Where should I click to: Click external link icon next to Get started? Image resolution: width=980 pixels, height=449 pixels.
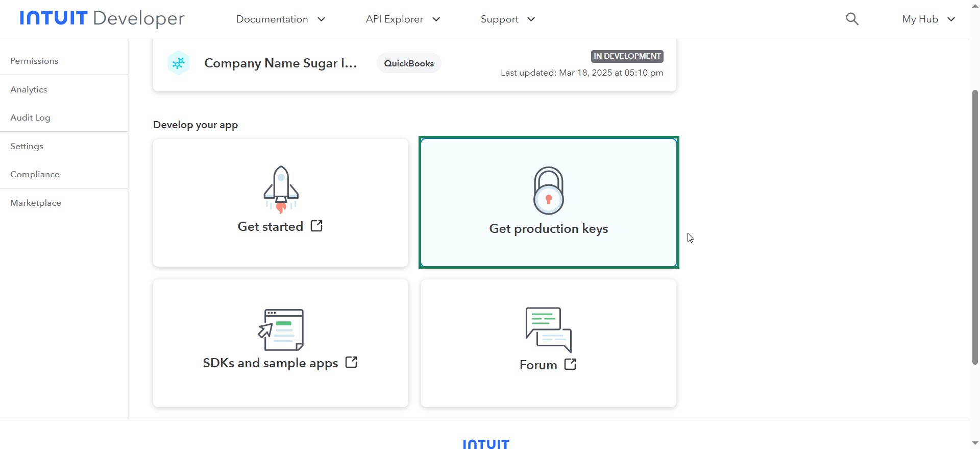316,226
